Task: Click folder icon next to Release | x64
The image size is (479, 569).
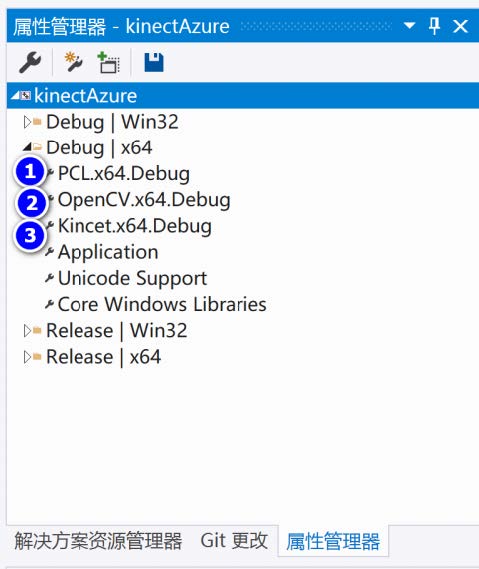Action: 37,357
